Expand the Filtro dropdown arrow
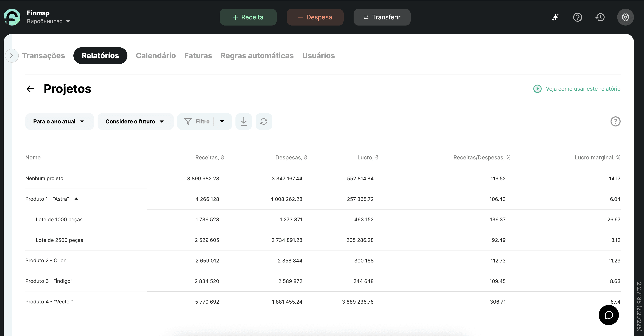The height and width of the screenshot is (336, 644). coord(222,122)
